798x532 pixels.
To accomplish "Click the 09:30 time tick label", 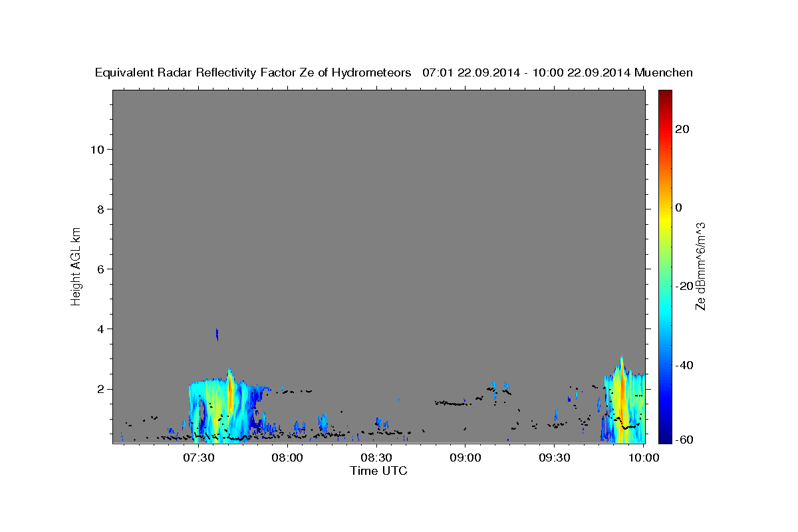I will click(553, 458).
